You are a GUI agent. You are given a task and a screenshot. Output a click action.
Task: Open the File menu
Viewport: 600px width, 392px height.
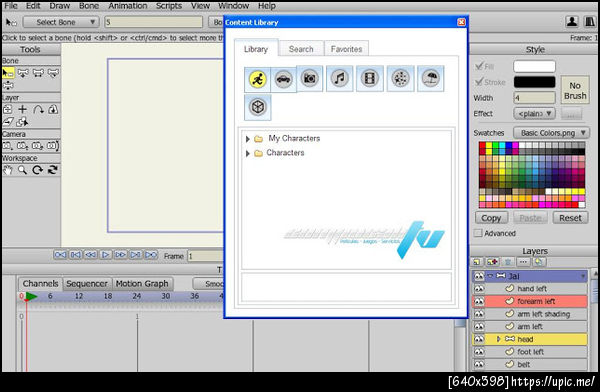[x=11, y=6]
